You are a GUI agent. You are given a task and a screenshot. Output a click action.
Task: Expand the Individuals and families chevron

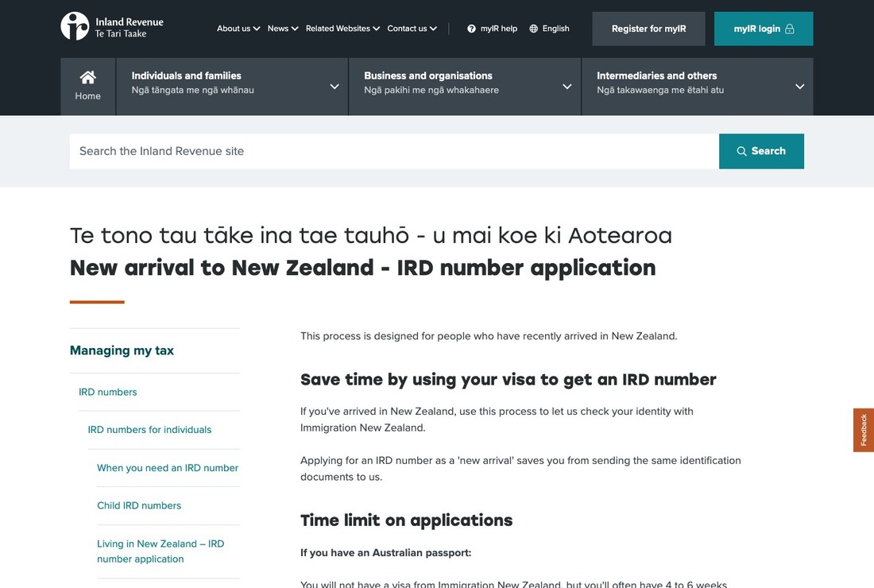click(335, 87)
